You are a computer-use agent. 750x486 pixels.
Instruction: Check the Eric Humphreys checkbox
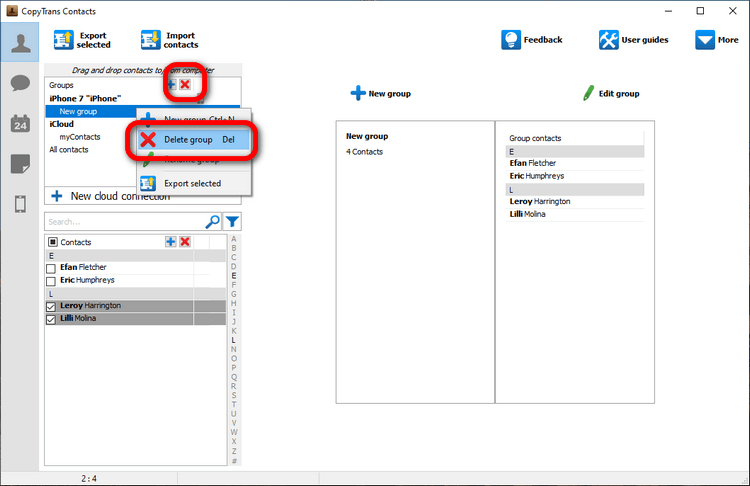(x=51, y=281)
